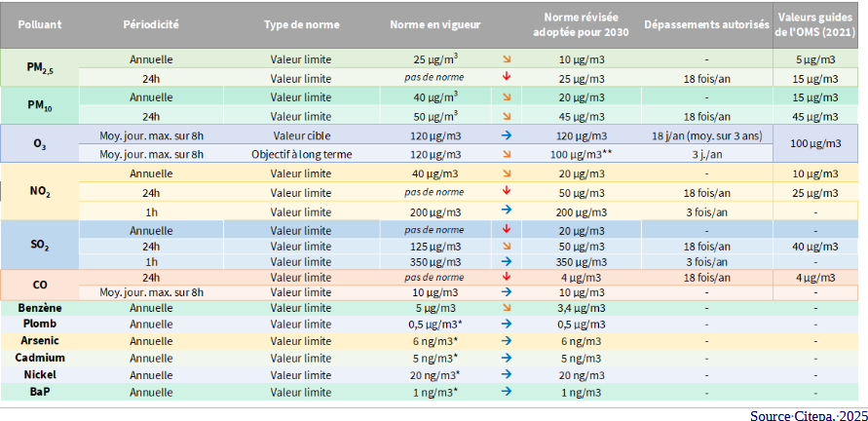Select the blue O3 pollutant cell
The height and width of the screenshot is (421, 868).
(40, 144)
